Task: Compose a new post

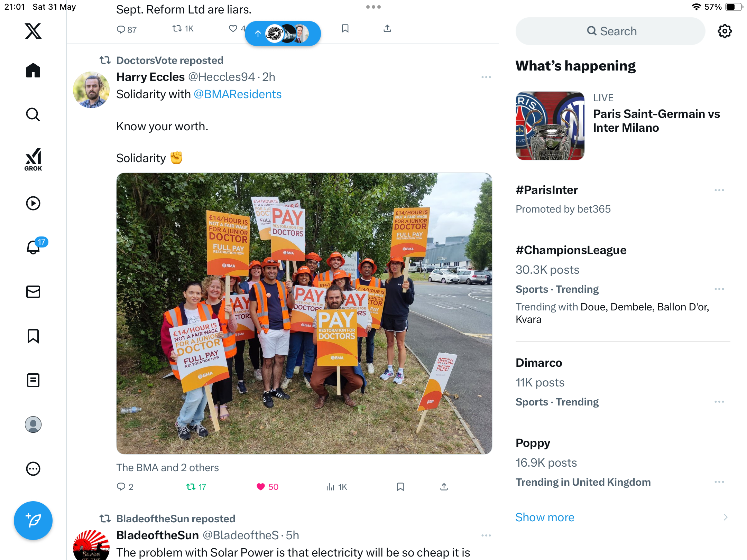Action: coord(33,521)
